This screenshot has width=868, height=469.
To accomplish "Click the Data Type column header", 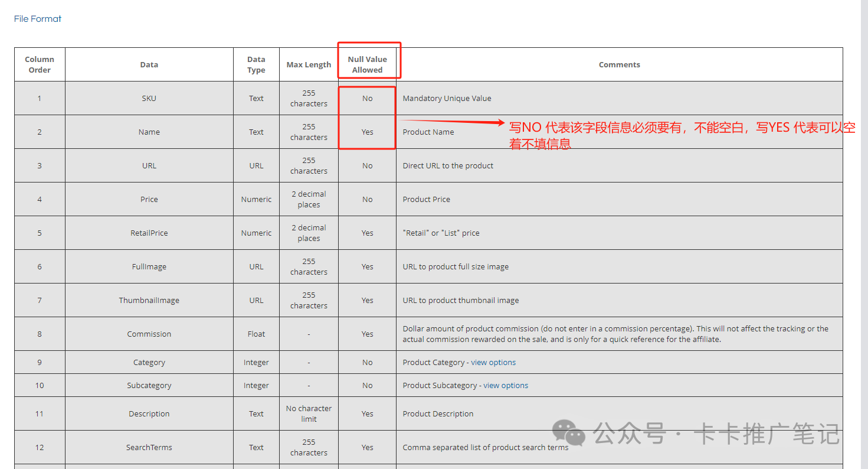I will coord(256,64).
